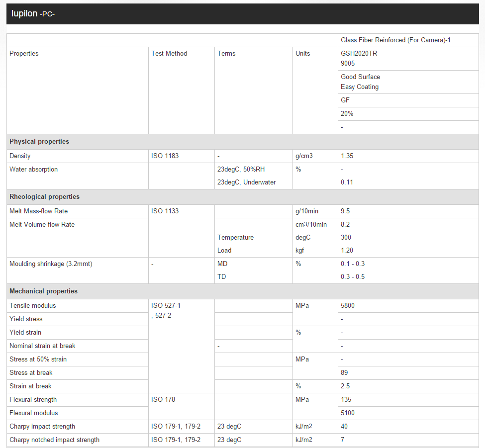Click the 'Terms' column header
The width and height of the screenshot is (485, 448).
(x=226, y=54)
